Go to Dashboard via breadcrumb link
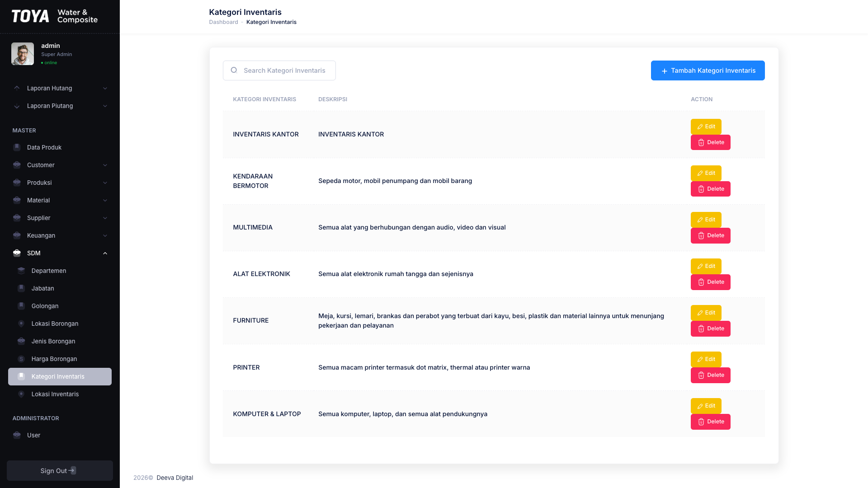The width and height of the screenshot is (868, 488). [223, 22]
